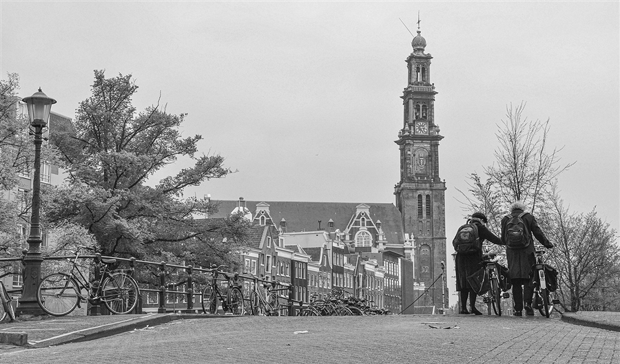Click the bicycle leaning beside the lamp post
This screenshot has width=620, height=364.
tap(88, 287)
